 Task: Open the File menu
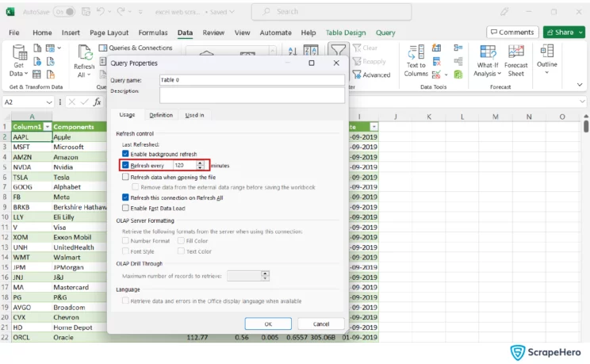point(14,33)
